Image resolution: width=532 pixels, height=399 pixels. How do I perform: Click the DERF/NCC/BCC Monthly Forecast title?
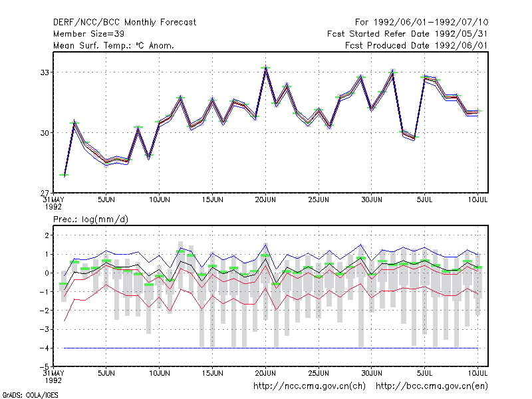(124, 23)
